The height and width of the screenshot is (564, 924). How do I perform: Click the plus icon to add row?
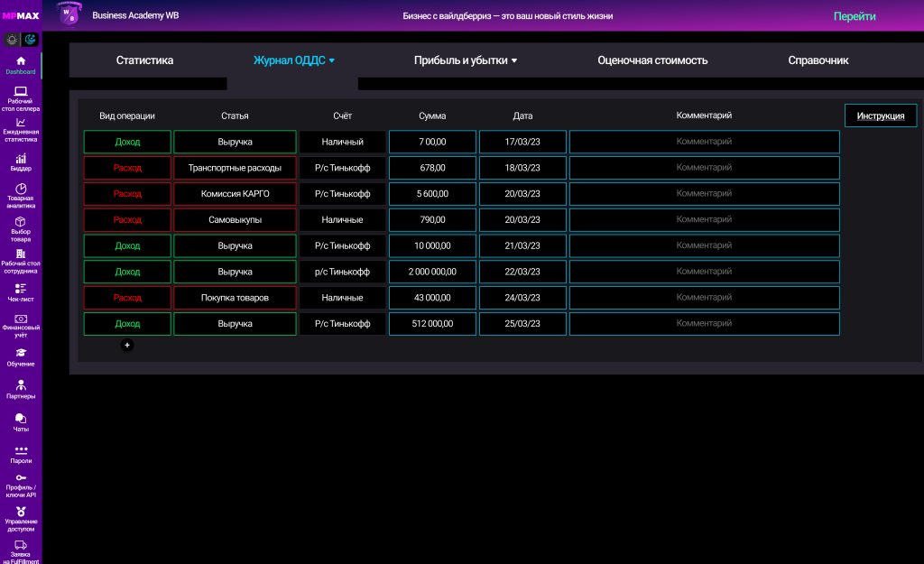(127, 345)
